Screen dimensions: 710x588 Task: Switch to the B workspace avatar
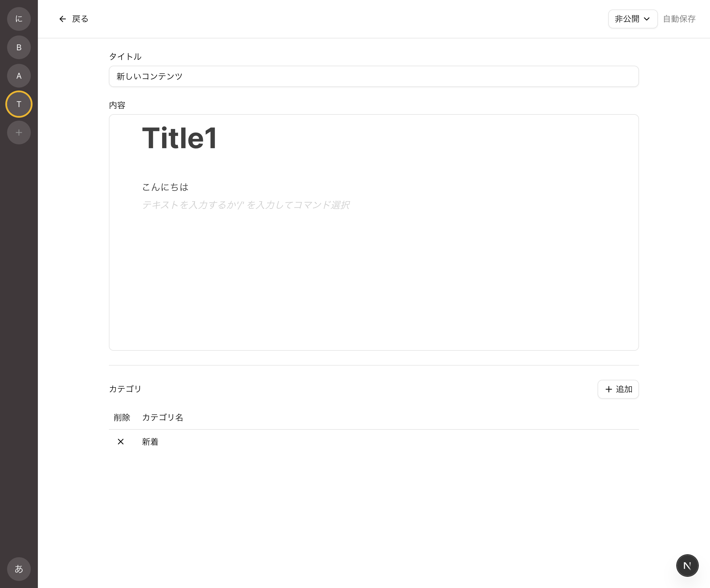19,47
